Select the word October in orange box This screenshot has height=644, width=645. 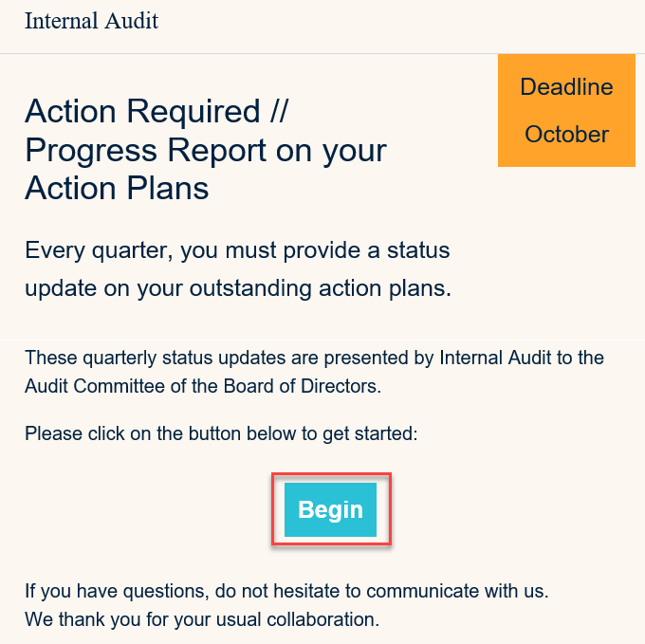click(566, 135)
